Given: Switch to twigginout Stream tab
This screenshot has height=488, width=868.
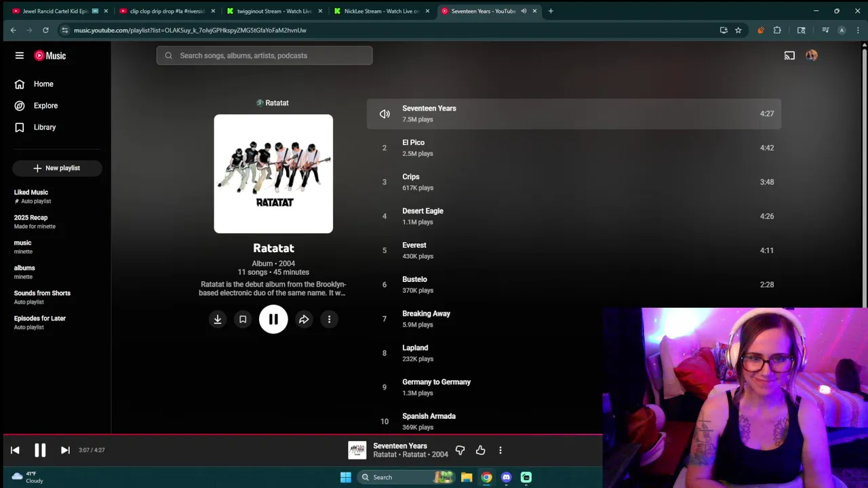Looking at the screenshot, I should pos(274,11).
